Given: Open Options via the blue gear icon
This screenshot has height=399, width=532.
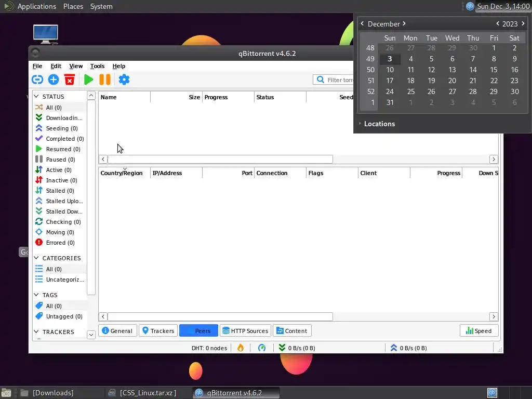Looking at the screenshot, I should [x=124, y=79].
